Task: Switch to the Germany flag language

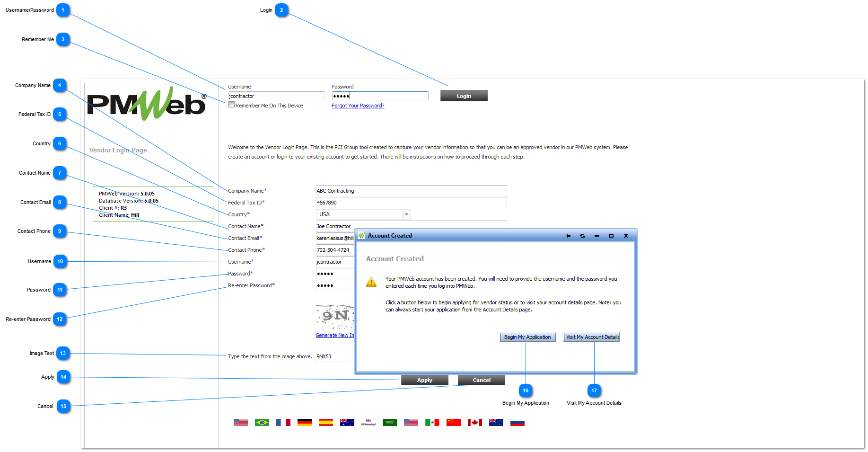Action: point(304,422)
